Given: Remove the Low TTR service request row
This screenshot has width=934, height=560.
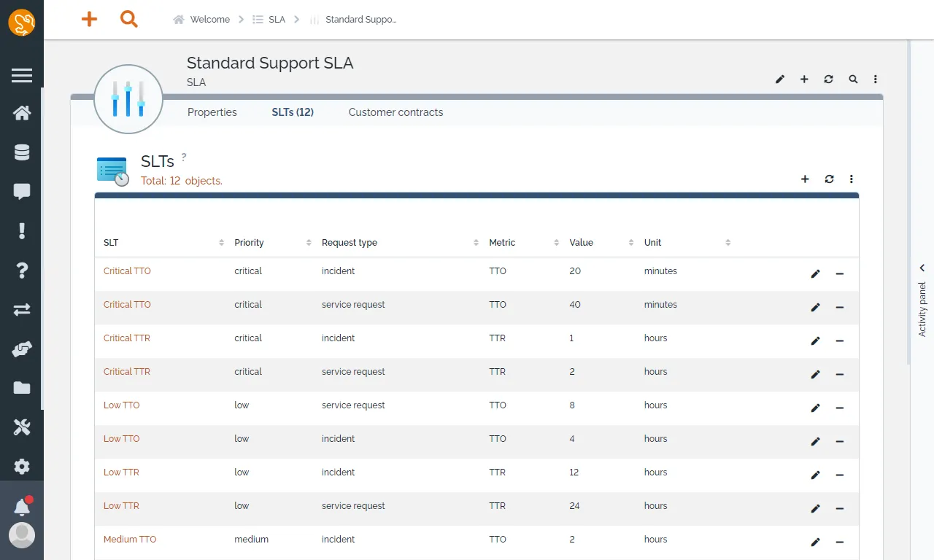Looking at the screenshot, I should pyautogui.click(x=840, y=509).
